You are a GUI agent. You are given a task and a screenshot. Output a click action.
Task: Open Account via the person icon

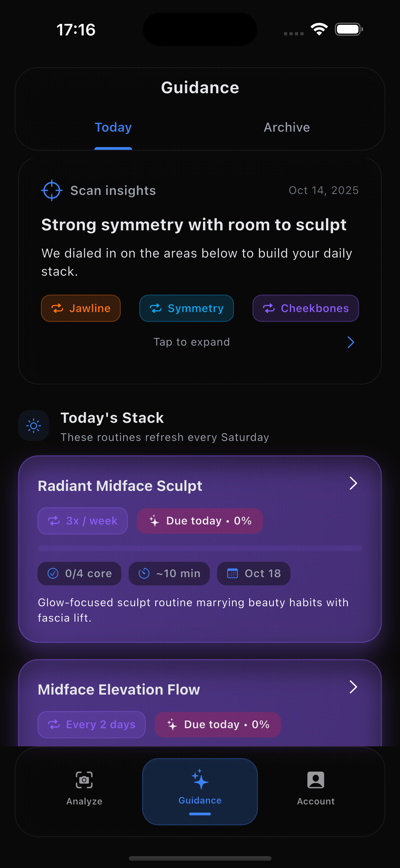tap(315, 780)
